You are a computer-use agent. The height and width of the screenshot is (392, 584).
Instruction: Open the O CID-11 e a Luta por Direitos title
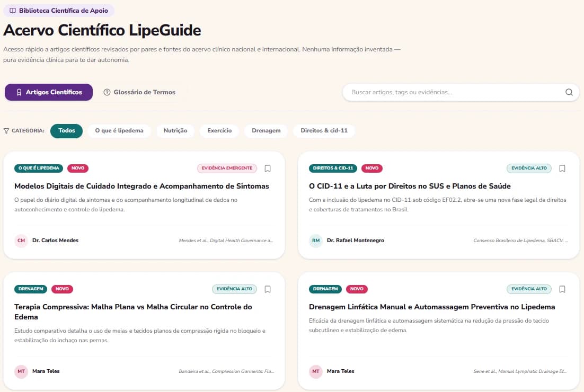410,186
